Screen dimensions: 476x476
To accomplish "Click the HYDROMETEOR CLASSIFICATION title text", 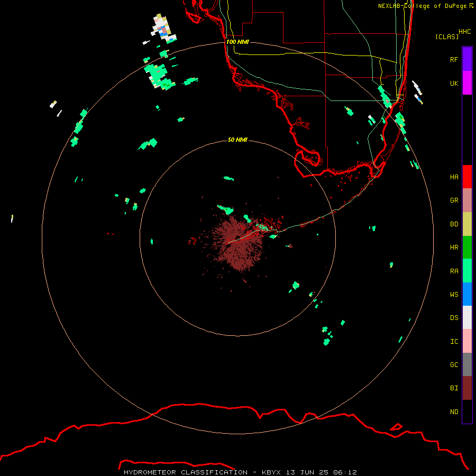I will pyautogui.click(x=186, y=472).
